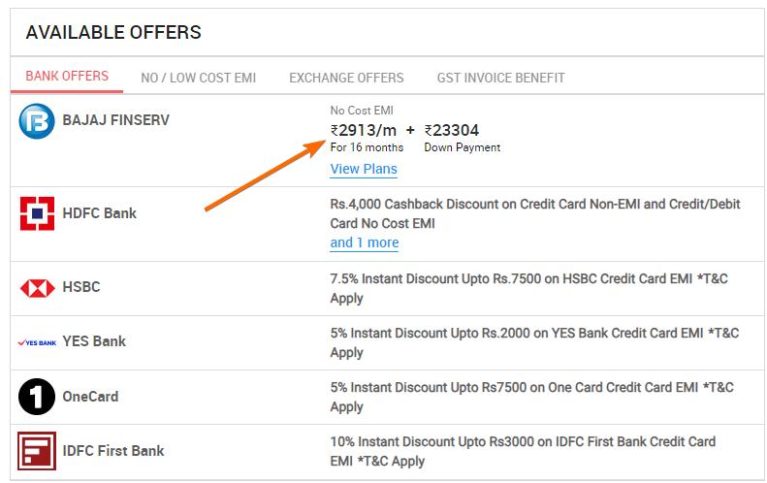This screenshot has height=483, width=767.
Task: Expand HDFC offers with "and 1 more"
Action: [364, 243]
